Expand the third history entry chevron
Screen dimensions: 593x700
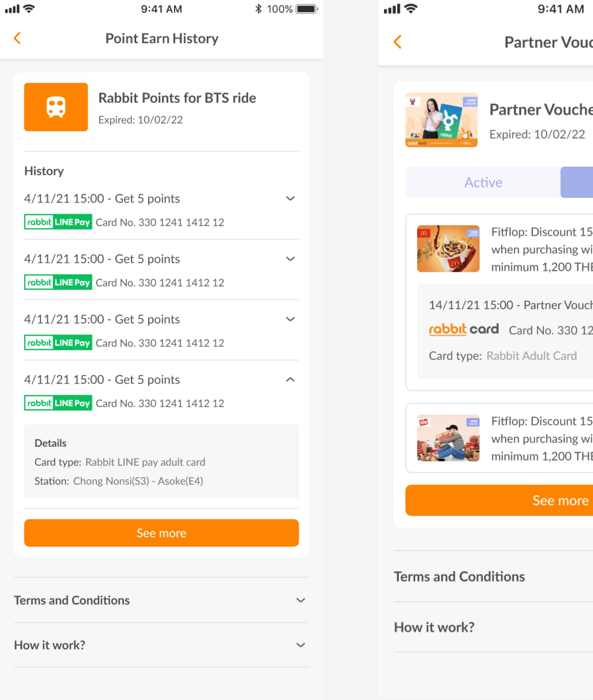(x=290, y=319)
